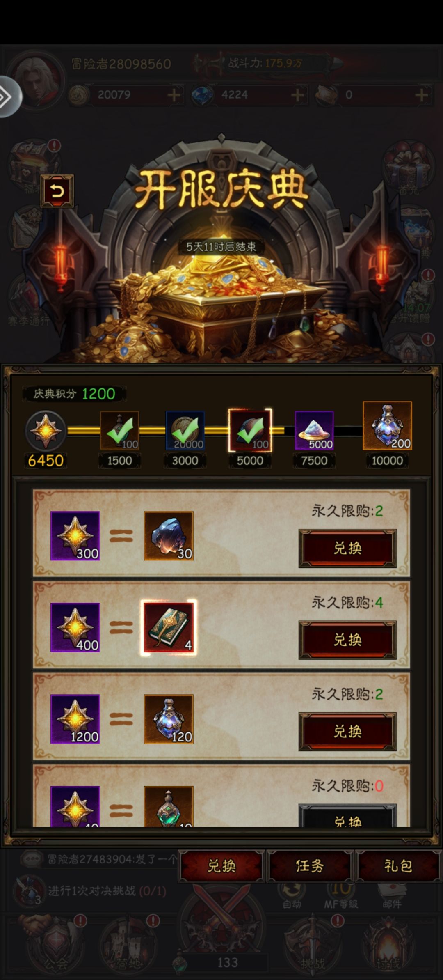Tap the blue potion 120 reward icon
The width and height of the screenshot is (443, 980).
click(169, 719)
